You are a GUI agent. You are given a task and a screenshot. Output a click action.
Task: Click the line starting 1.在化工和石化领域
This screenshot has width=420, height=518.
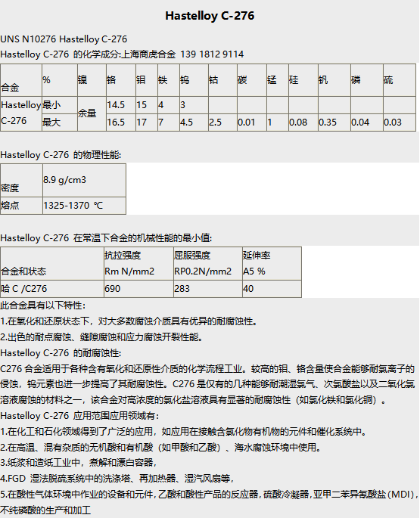[x=183, y=432]
